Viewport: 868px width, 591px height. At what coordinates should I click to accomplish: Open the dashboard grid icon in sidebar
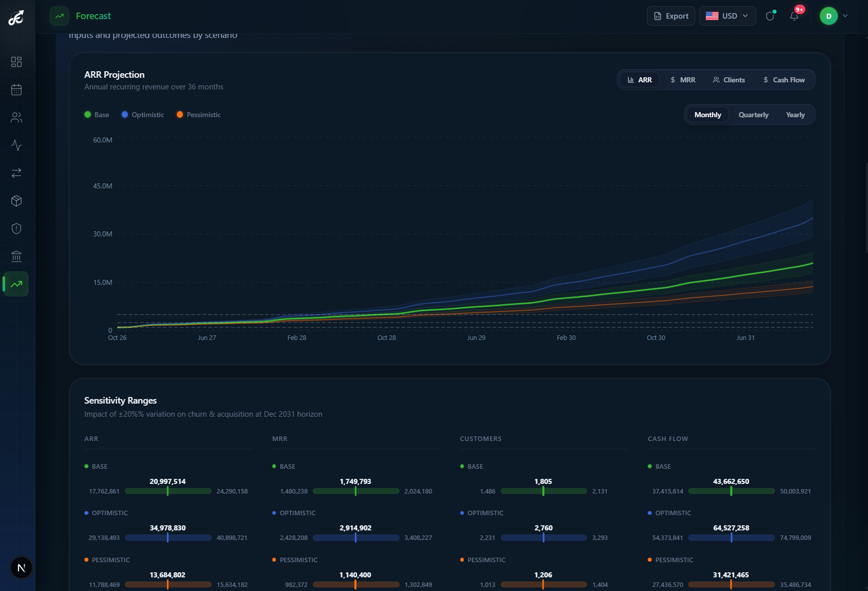click(16, 62)
